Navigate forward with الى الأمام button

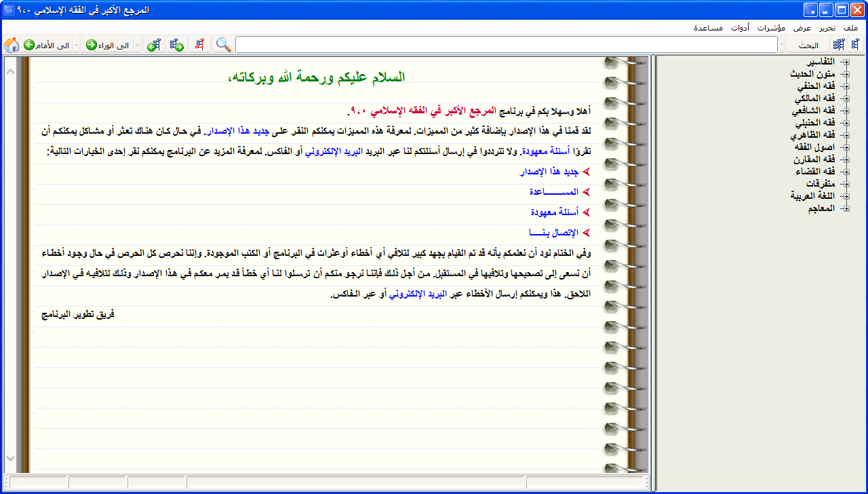pyautogui.click(x=46, y=45)
